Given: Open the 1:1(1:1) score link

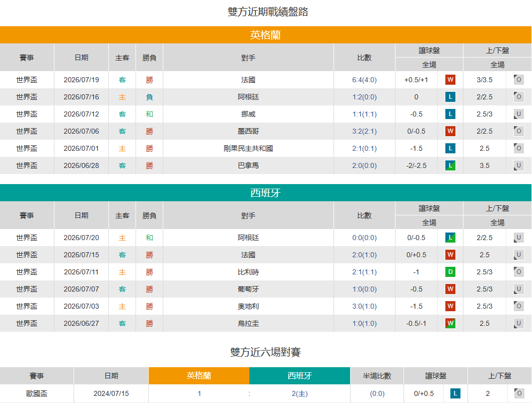Looking at the screenshot, I should pyautogui.click(x=364, y=114).
